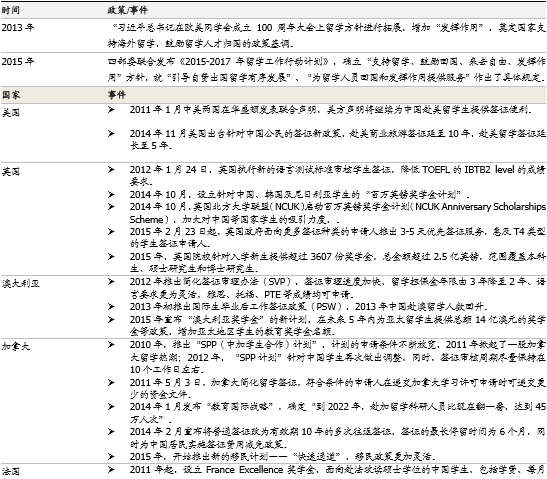The image size is (547, 479).
Task: Click the 美国 country cell
Action: [x=11, y=112]
